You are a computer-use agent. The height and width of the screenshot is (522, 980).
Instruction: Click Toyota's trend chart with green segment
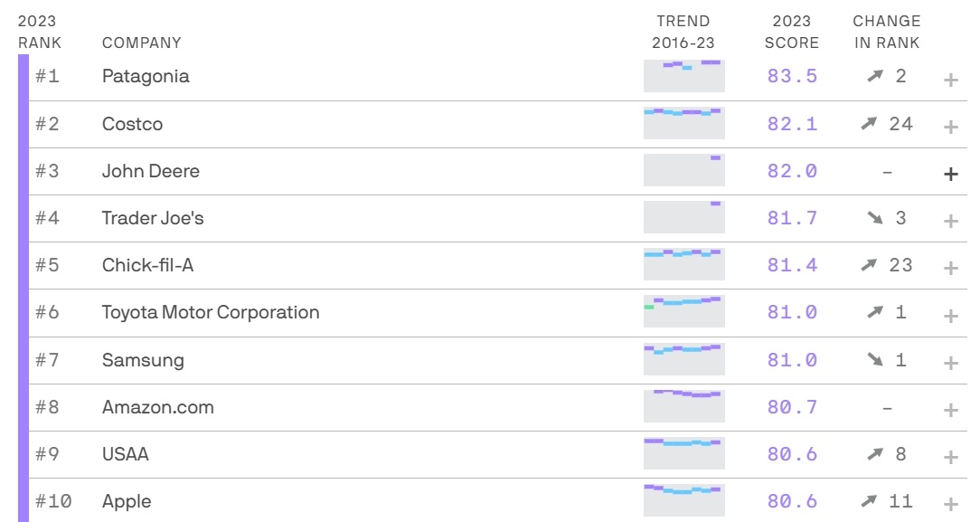[x=684, y=311]
